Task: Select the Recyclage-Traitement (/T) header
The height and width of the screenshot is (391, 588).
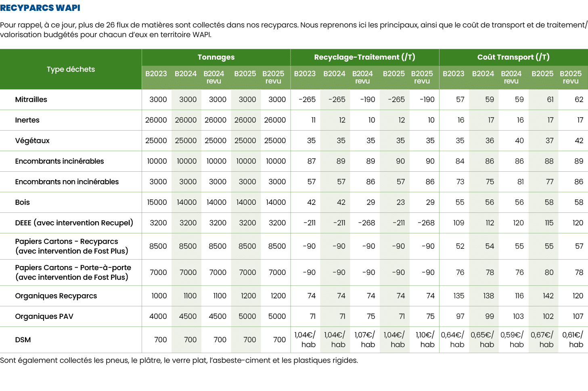Action: tap(364, 57)
